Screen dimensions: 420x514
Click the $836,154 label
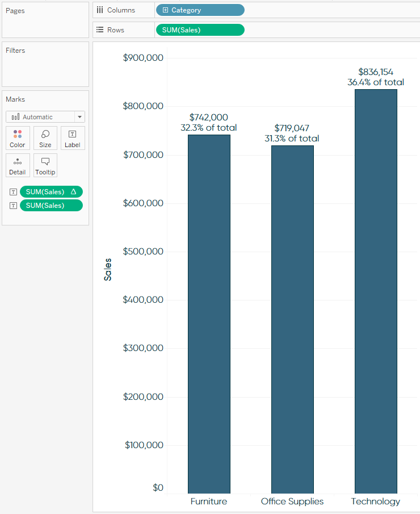click(x=376, y=72)
